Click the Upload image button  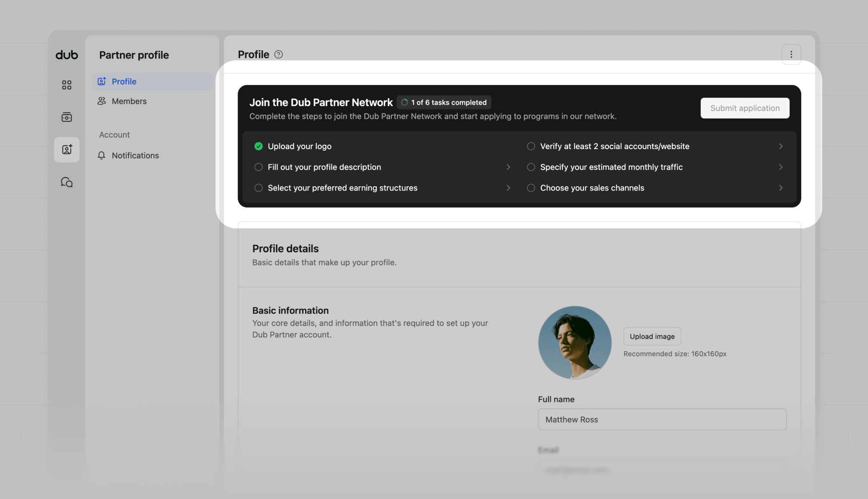point(652,337)
